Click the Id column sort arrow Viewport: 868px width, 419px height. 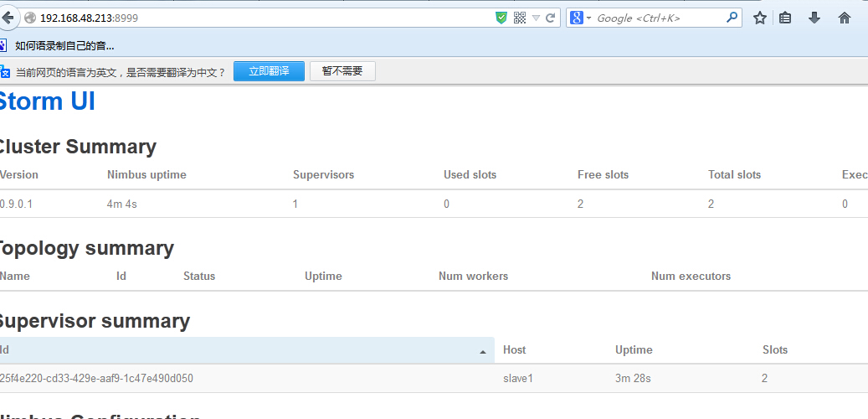coord(483,352)
